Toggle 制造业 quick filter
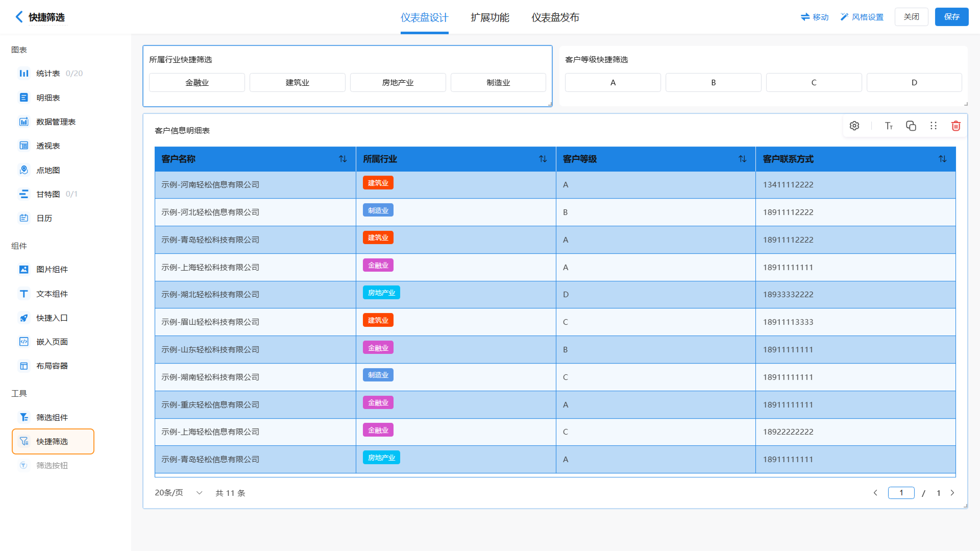Viewport: 980px width, 551px height. coord(498,82)
